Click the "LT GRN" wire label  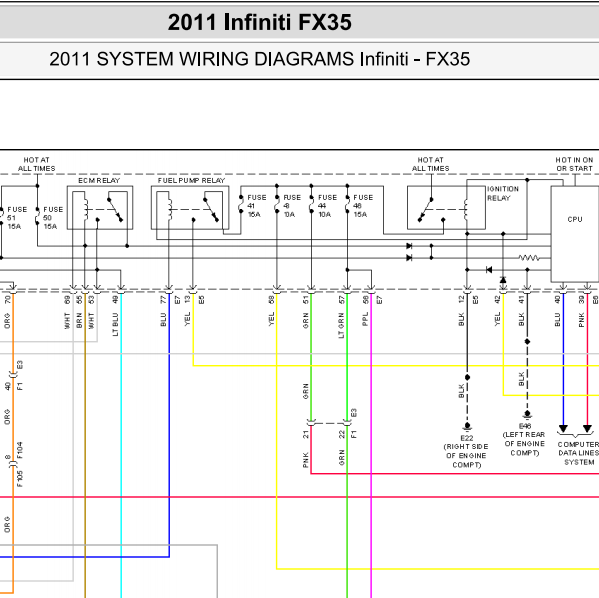[341, 326]
